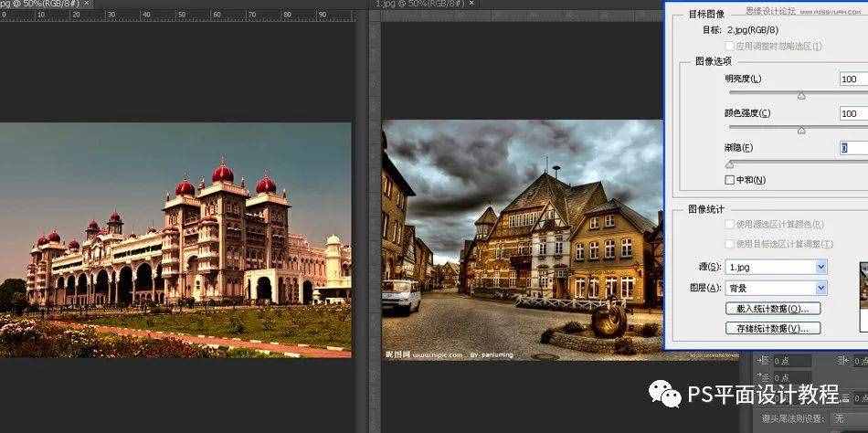Click the 明亮度 value field

pyautogui.click(x=852, y=79)
